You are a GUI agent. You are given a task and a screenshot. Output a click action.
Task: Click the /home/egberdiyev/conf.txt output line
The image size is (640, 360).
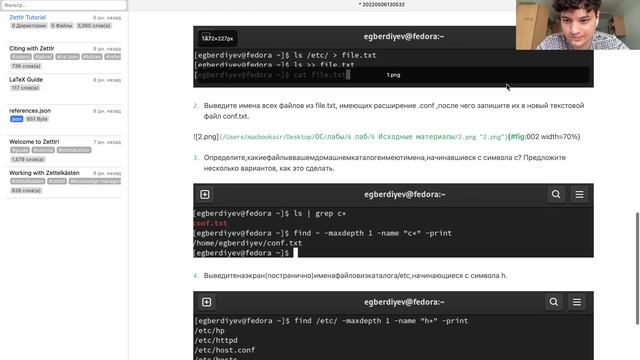(248, 243)
